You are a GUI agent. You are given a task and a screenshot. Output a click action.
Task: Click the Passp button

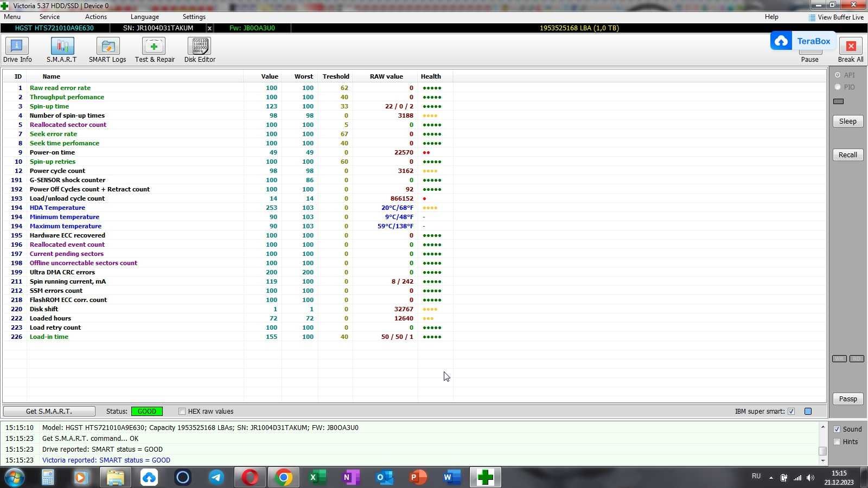tap(848, 399)
